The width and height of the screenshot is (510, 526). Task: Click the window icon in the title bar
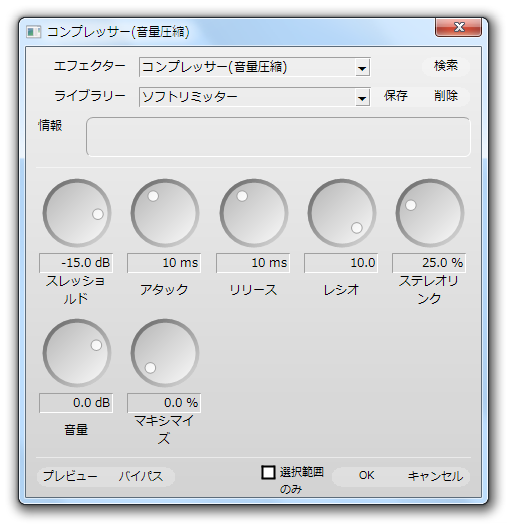click(33, 32)
